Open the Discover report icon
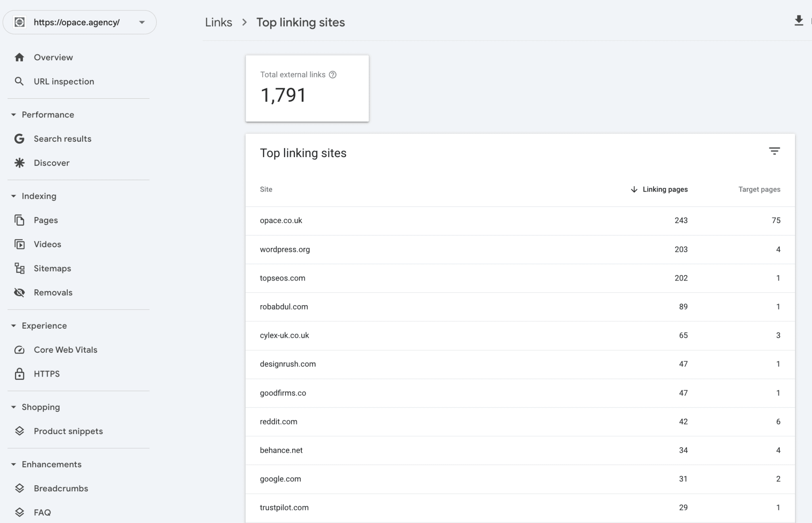Image resolution: width=812 pixels, height=523 pixels. [19, 163]
